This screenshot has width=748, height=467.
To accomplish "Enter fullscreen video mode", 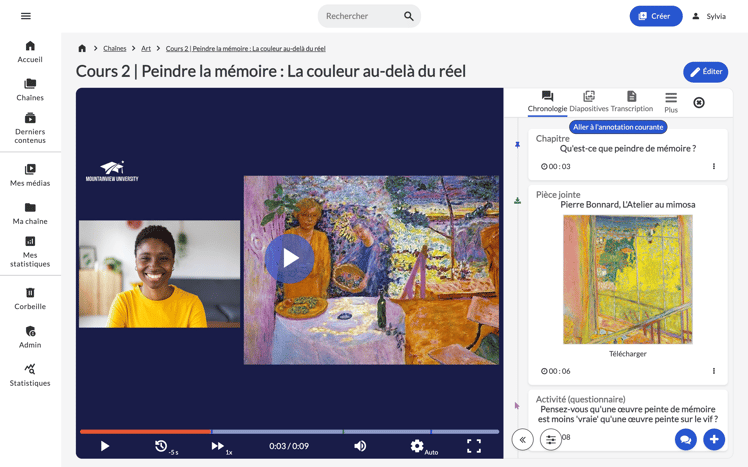I will click(474, 446).
